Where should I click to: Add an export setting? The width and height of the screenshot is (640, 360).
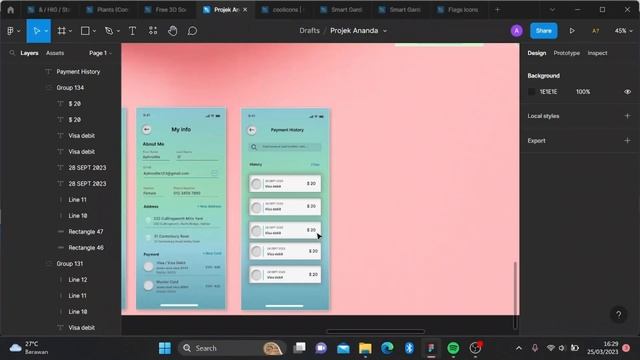(627, 140)
